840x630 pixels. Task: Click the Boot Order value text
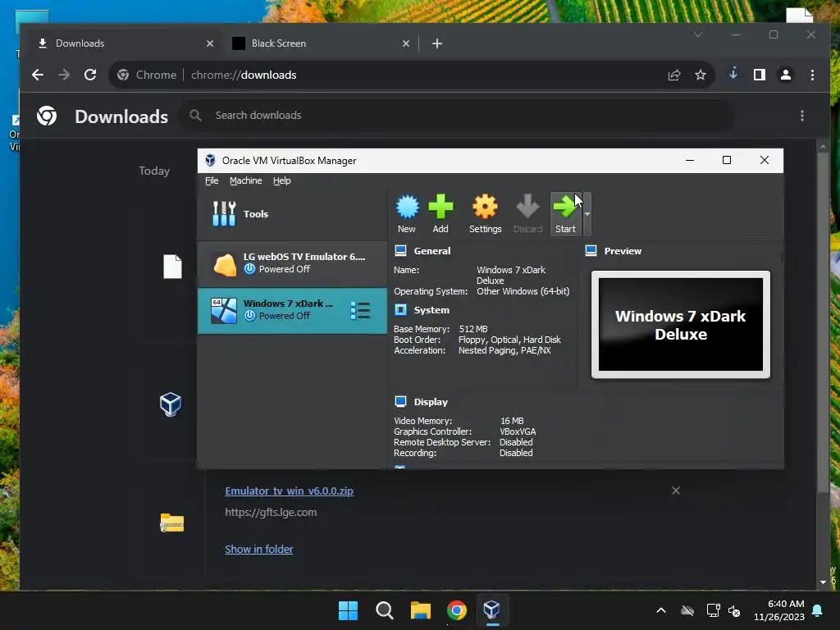tap(509, 340)
